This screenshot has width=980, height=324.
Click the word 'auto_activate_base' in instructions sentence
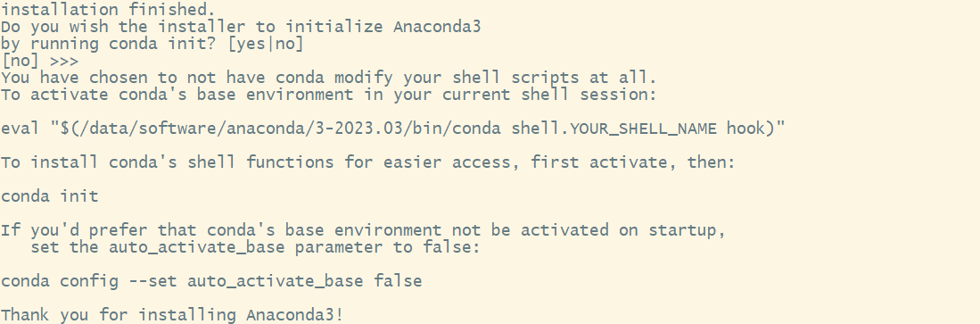coord(196,247)
